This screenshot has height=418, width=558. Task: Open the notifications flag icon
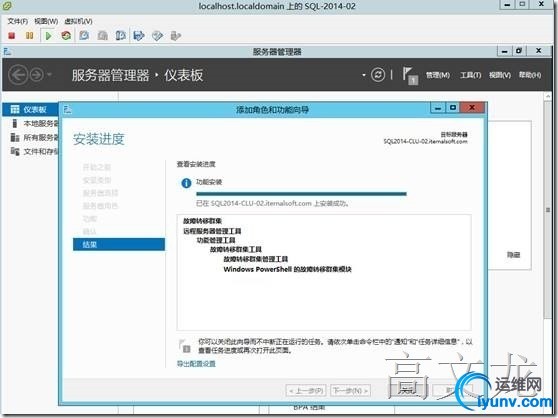410,76
